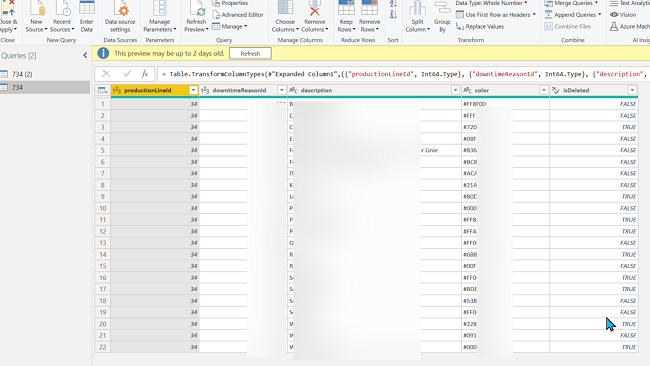Select row number 22

coord(102,347)
